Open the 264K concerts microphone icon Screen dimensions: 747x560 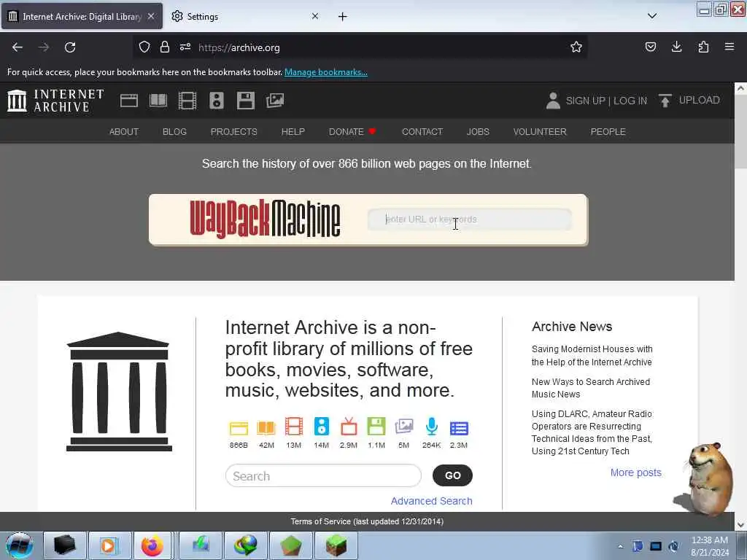[432, 427]
